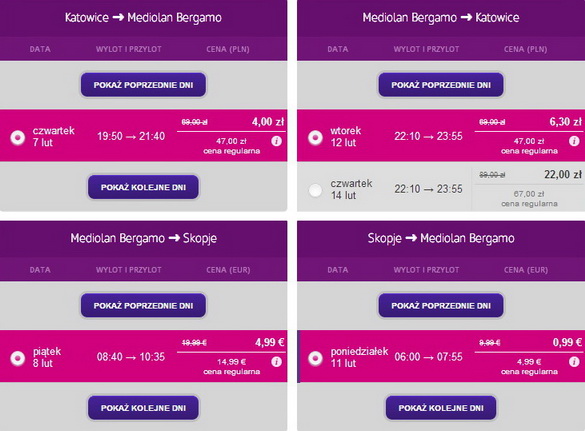Show previous days for Skopje to Bergamo
This screenshot has height=431, width=585.
point(441,305)
